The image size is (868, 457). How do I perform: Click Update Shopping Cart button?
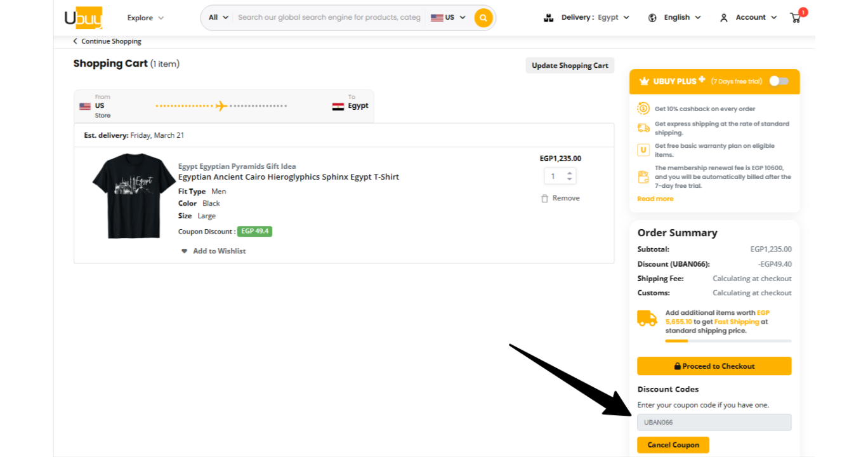[x=570, y=65]
